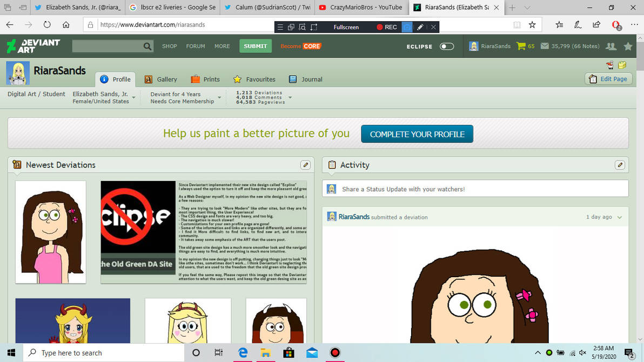This screenshot has height=362, width=644.
Task: Click the Become CORE link
Action: pos(300,46)
